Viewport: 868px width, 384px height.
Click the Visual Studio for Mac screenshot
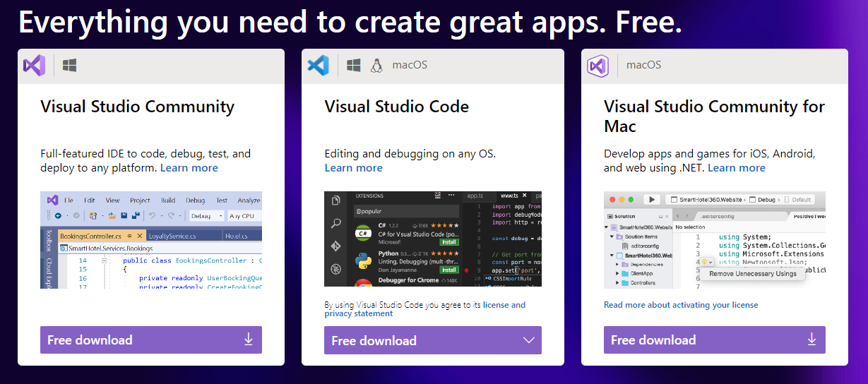pyautogui.click(x=715, y=240)
